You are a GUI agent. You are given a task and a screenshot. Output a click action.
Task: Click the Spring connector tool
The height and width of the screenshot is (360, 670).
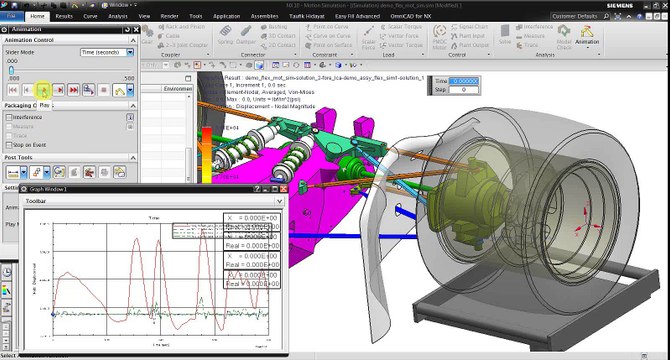click(225, 35)
